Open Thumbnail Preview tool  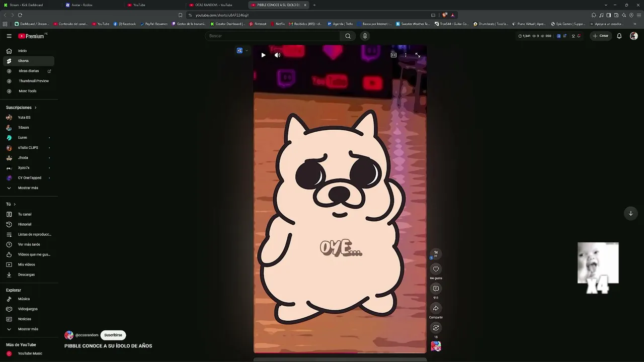point(29,81)
